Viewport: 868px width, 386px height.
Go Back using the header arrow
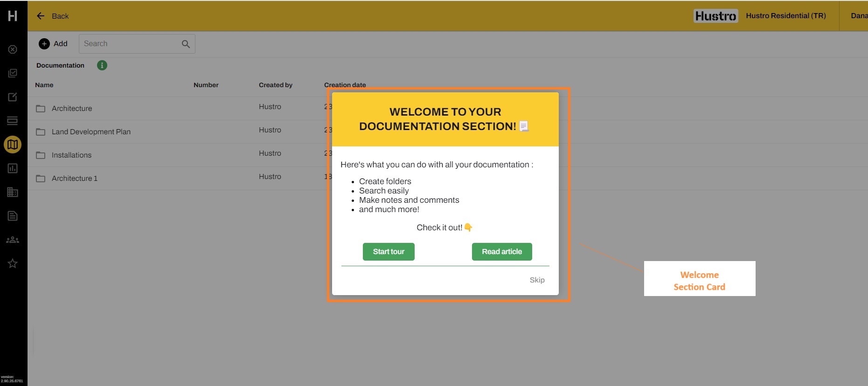click(41, 16)
